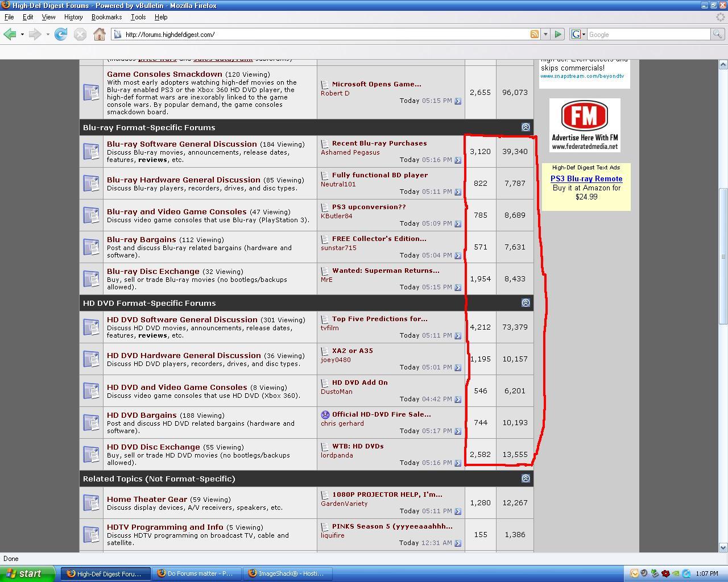Open HD DVD Software General Discussion forum
The width and height of the screenshot is (728, 582).
182,319
